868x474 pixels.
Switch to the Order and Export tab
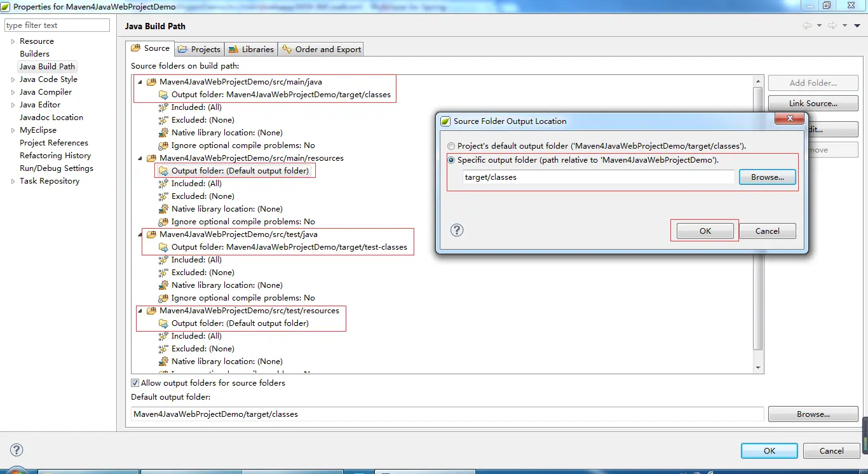point(321,49)
